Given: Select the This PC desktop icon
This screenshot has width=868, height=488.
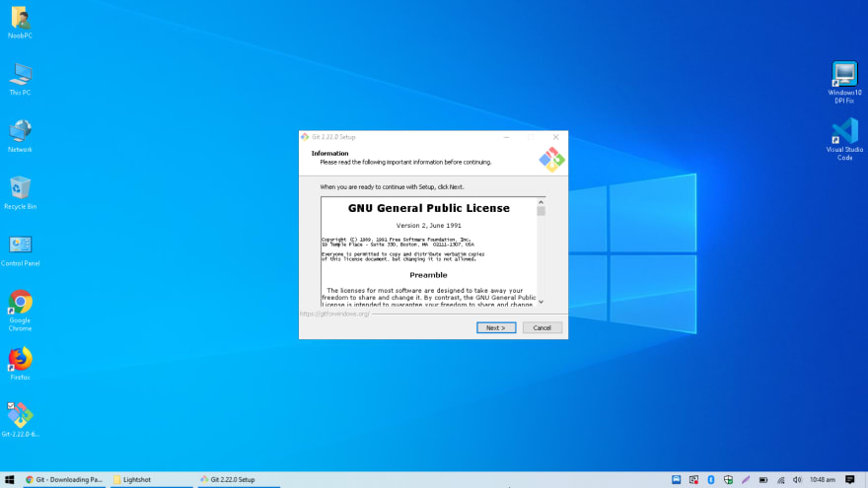Looking at the screenshot, I should point(20,80).
